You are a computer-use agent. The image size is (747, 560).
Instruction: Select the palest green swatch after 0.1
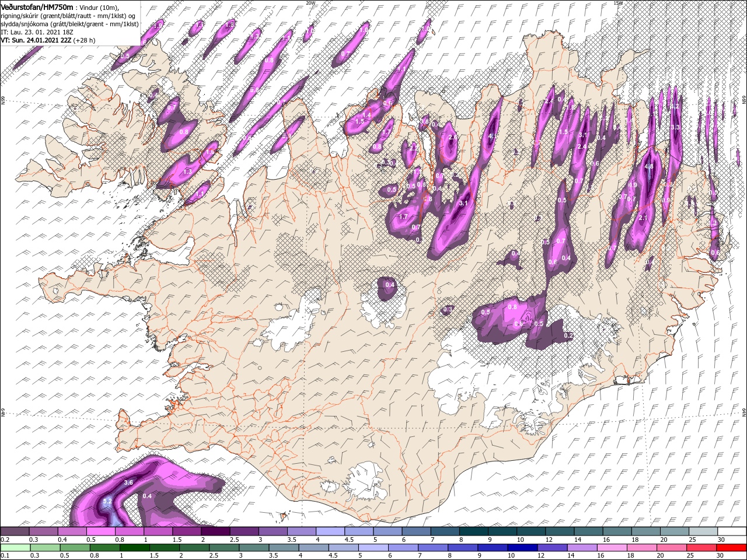tap(16, 548)
